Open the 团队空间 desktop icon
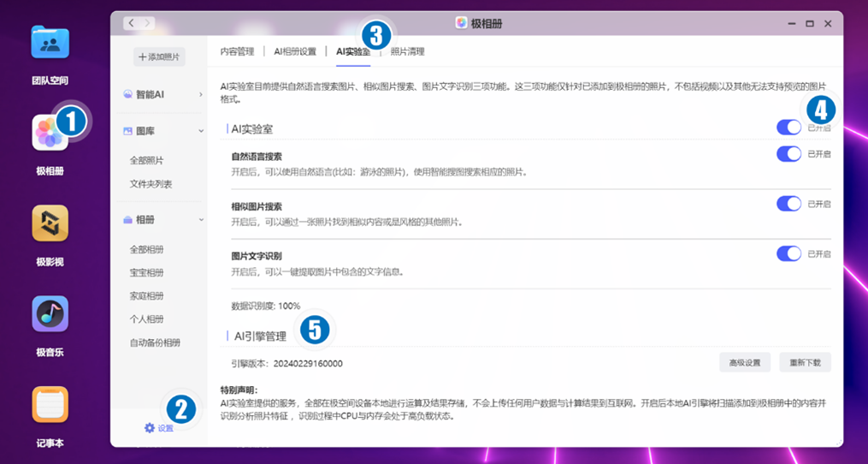This screenshot has height=464, width=868. point(50,42)
